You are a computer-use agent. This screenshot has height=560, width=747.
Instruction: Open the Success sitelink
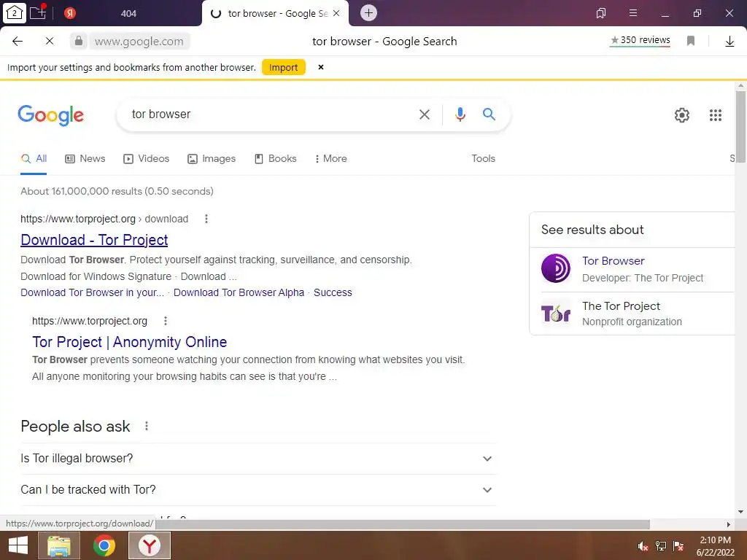click(333, 292)
